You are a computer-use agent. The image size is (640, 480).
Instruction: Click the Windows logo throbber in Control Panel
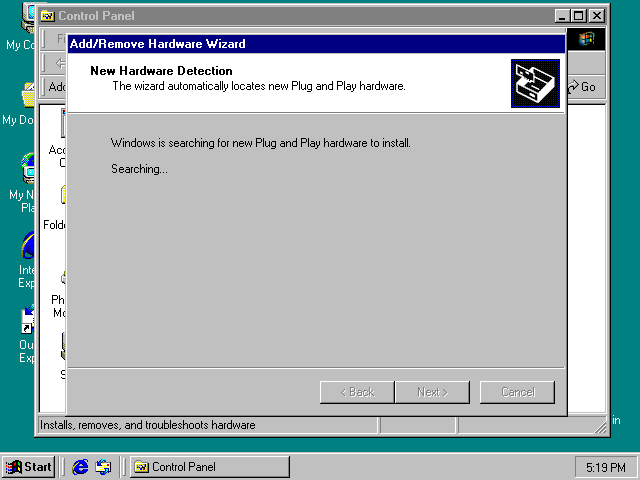tap(586, 39)
